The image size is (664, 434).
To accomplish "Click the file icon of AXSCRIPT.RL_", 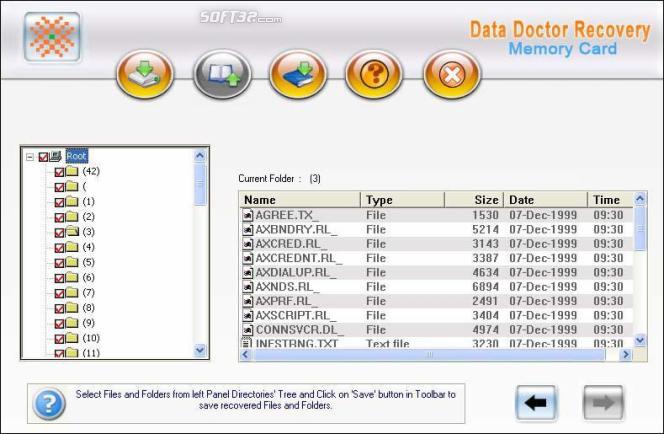I will (247, 316).
